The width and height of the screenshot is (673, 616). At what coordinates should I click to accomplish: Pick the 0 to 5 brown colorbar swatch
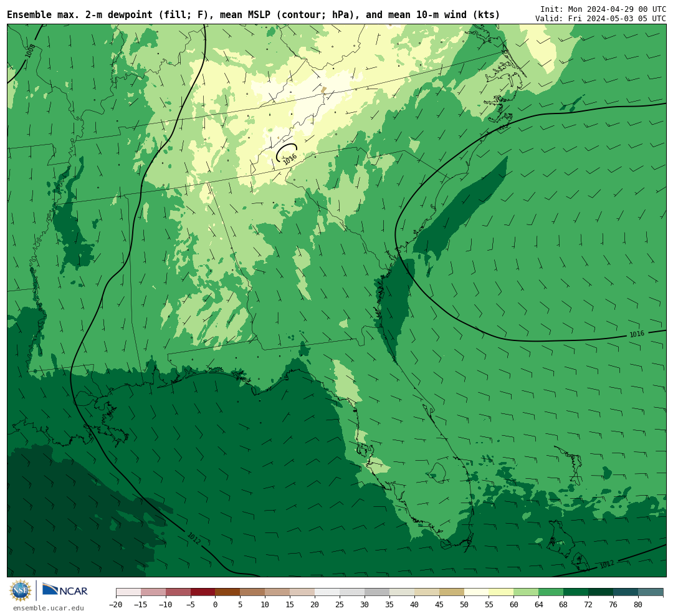tap(228, 592)
